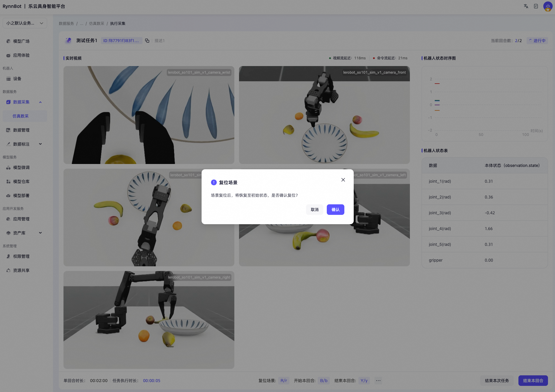555x392 pixels.
Task: Click the Y/y end round shortcut tag
Action: [364, 381]
